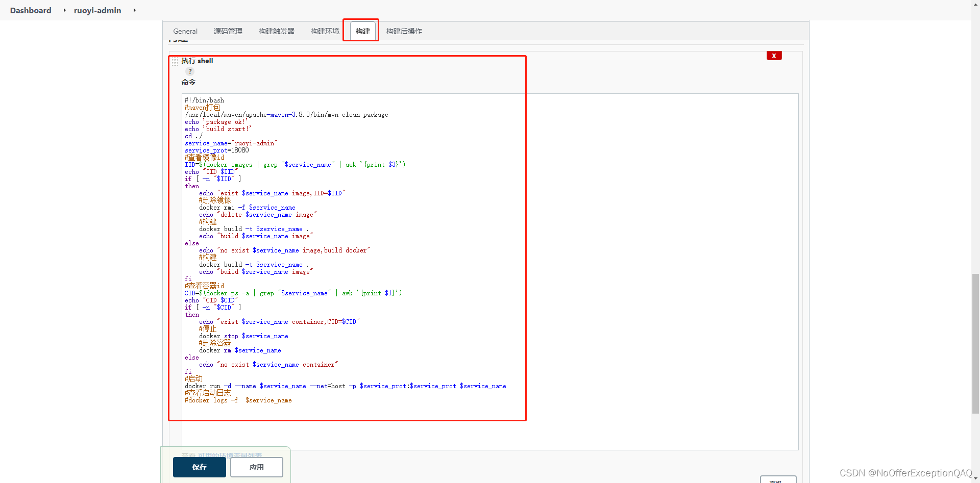980x483 pixels.
Task: Click the '#!/bin/bash' line in the script
Action: click(x=204, y=100)
